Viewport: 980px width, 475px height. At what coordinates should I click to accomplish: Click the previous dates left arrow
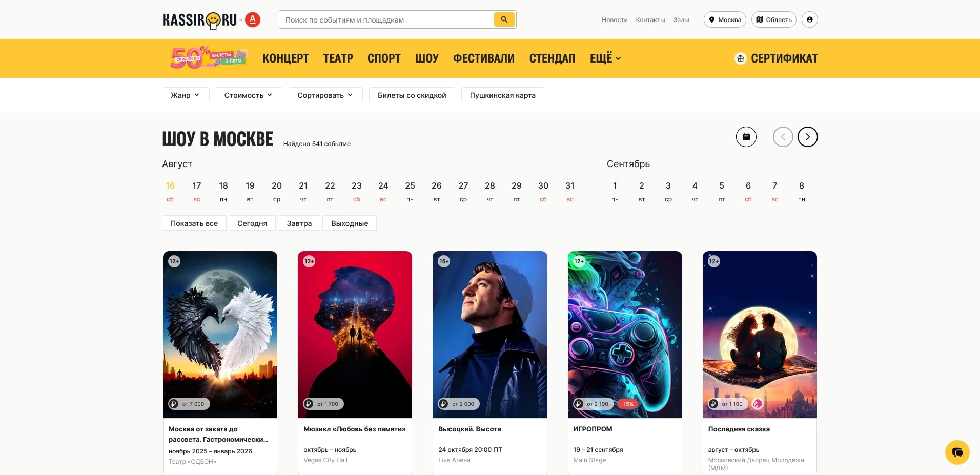point(783,137)
